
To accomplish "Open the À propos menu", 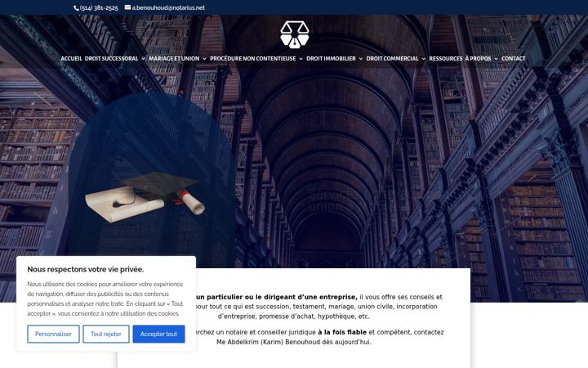I will (x=478, y=59).
